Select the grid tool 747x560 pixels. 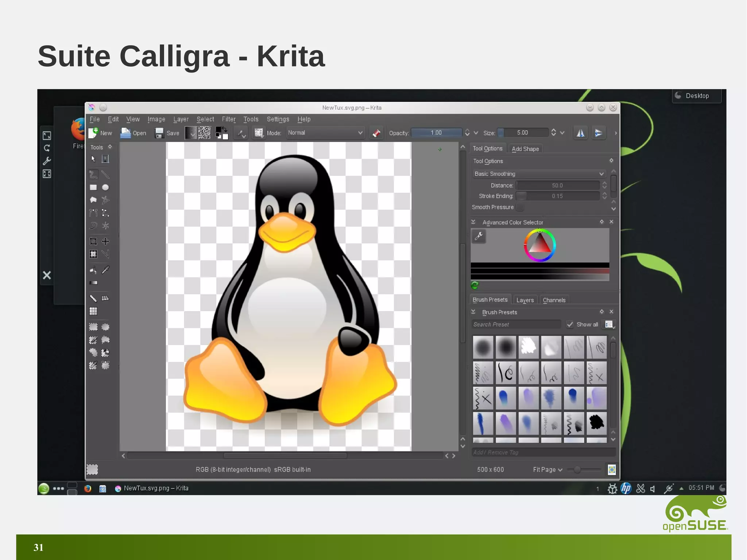pos(93,311)
